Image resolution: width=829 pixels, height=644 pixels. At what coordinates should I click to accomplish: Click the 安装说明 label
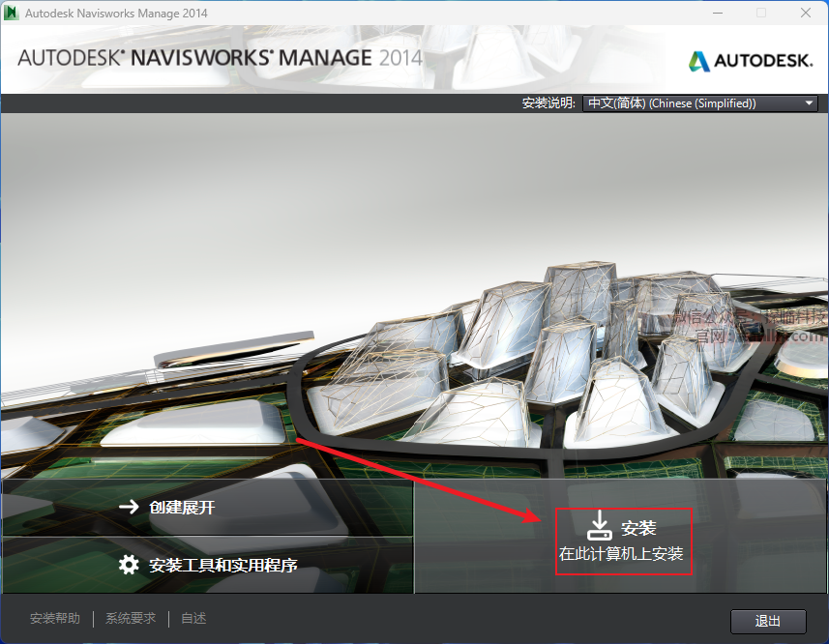point(548,103)
